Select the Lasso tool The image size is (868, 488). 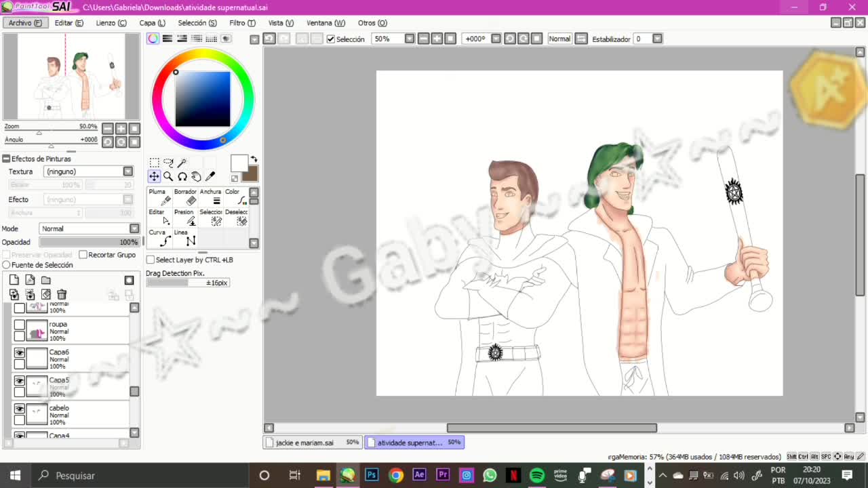168,163
